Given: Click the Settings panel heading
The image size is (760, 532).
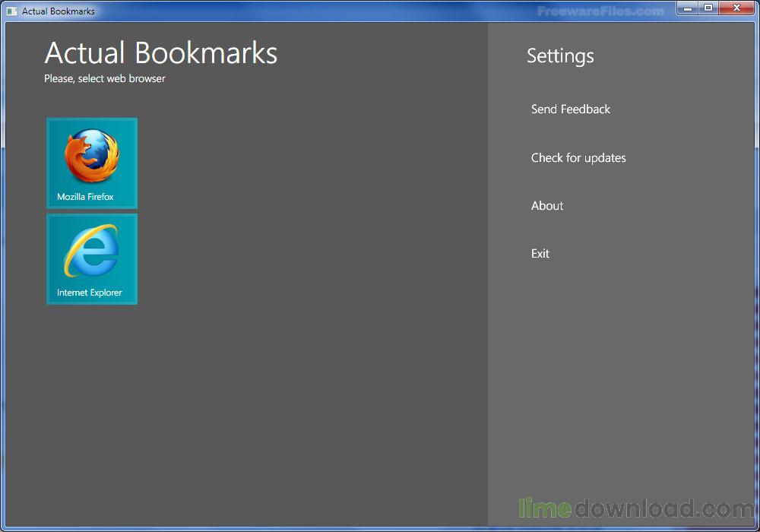Looking at the screenshot, I should coord(560,56).
